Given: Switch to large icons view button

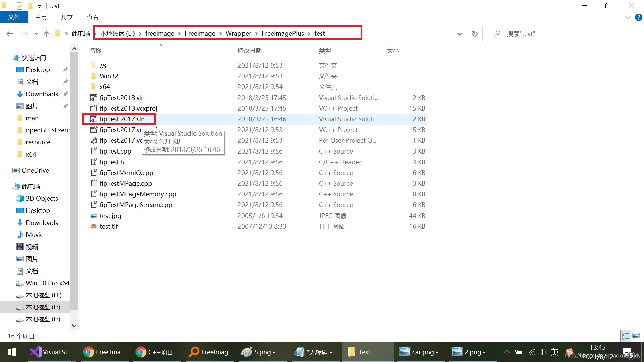Looking at the screenshot, I should pos(636,336).
